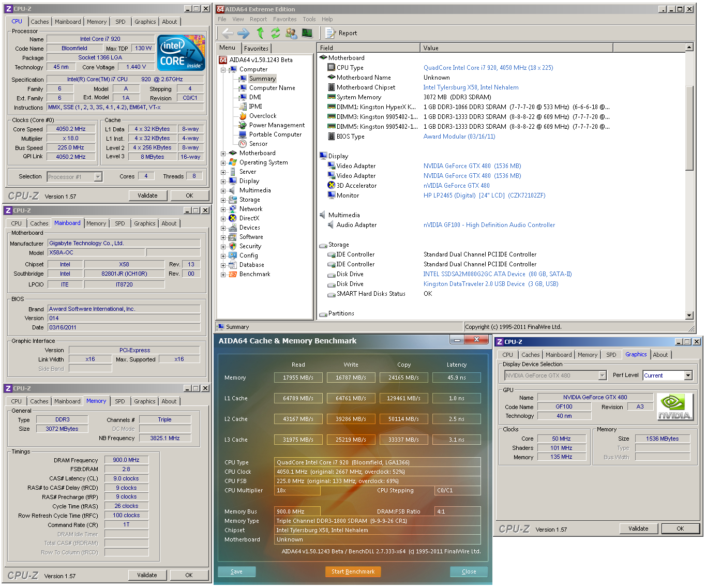Click the blue Forward arrow in AIDA64 toolbar
706x588 pixels.
click(244, 33)
